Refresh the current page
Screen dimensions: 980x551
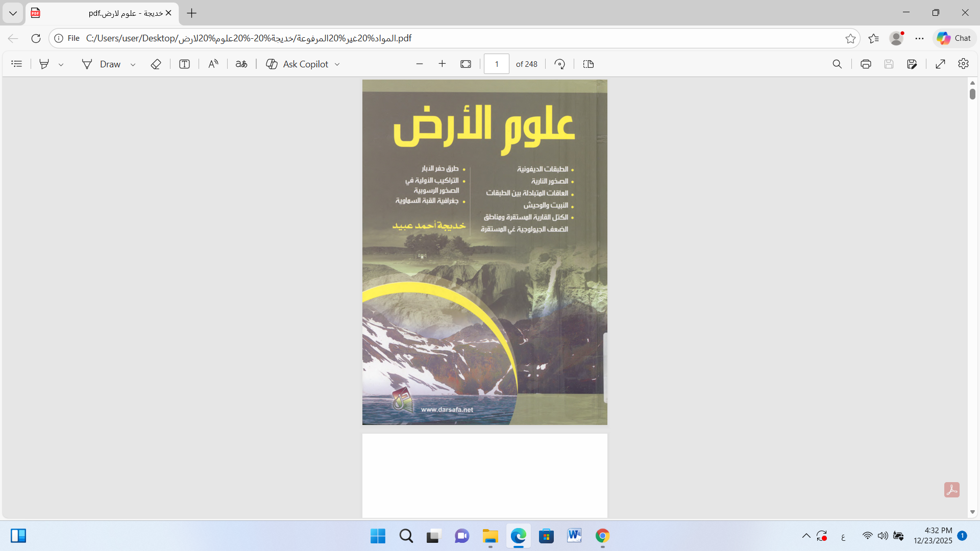pos(36,38)
